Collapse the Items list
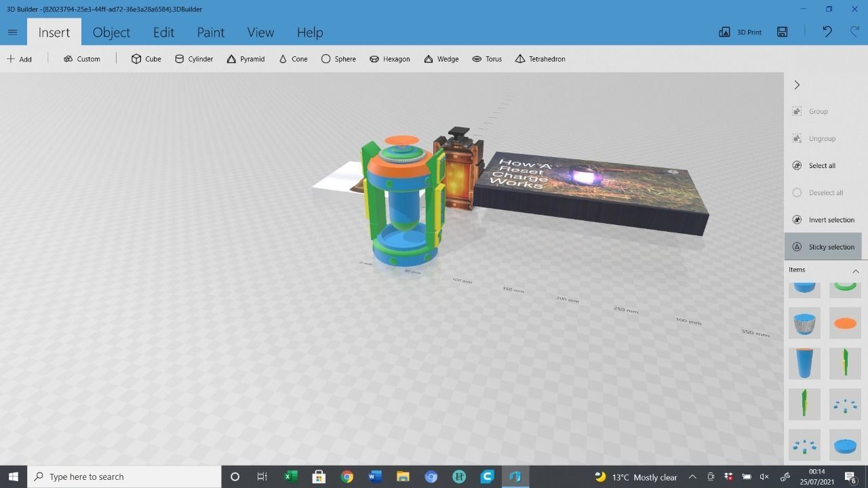868x488 pixels. 855,270
